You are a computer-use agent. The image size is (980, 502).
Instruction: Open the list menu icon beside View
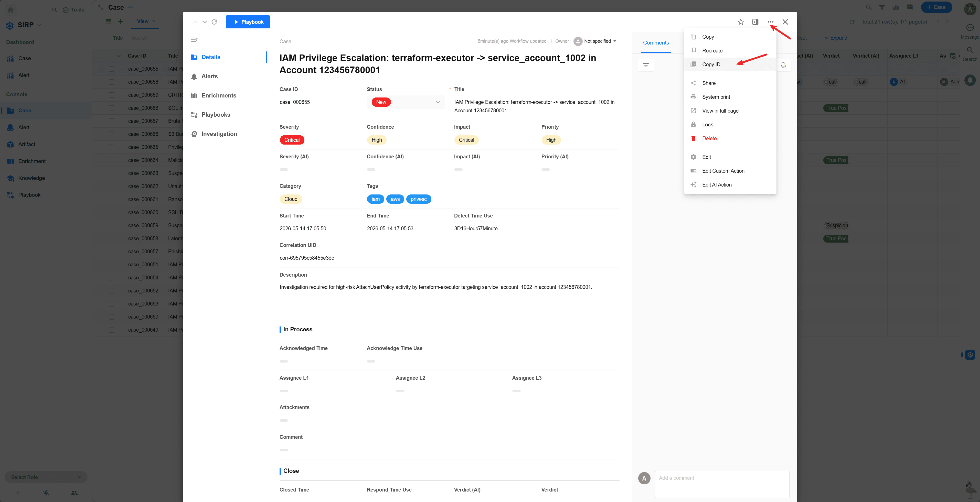click(109, 21)
